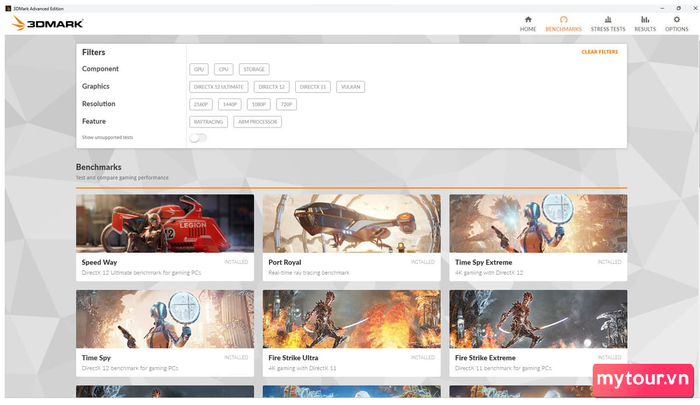Click Installed label on Port Royal card
The image size is (700, 405).
point(423,262)
